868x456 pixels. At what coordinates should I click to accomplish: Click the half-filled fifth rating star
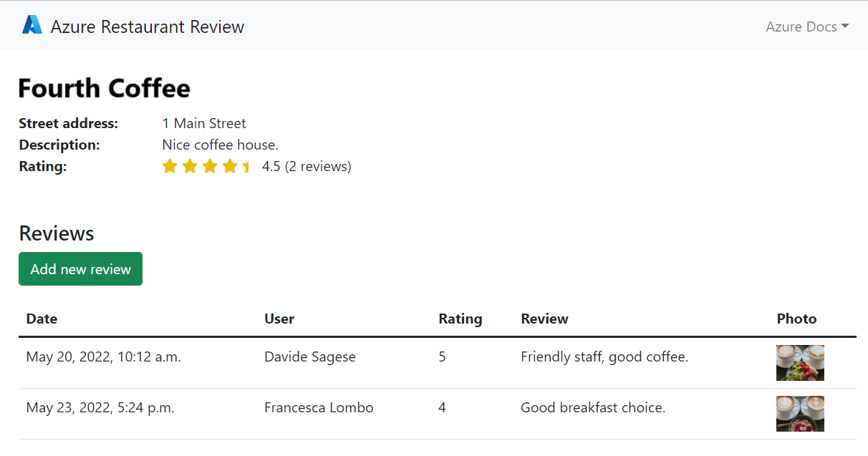(x=246, y=167)
